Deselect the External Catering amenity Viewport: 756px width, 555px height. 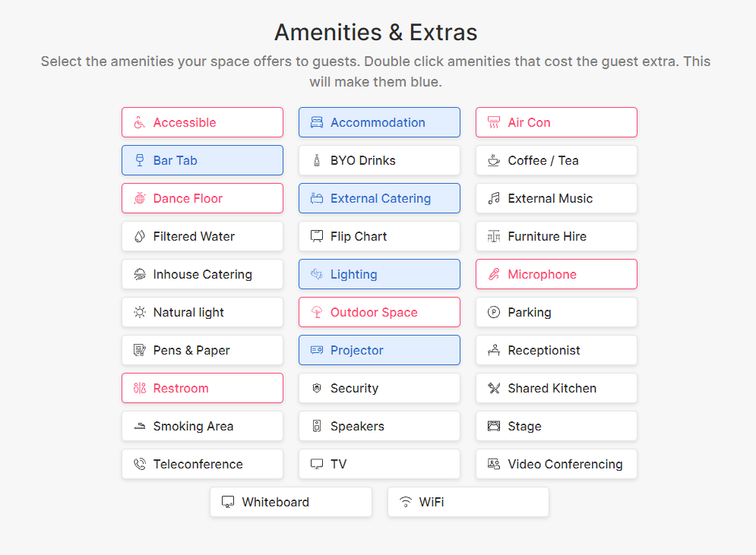[379, 198]
